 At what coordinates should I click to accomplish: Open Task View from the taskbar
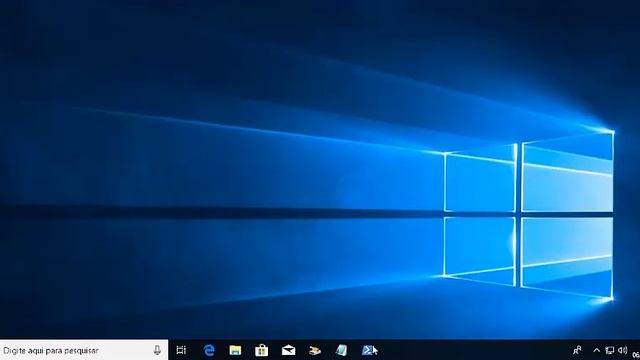tap(181, 350)
